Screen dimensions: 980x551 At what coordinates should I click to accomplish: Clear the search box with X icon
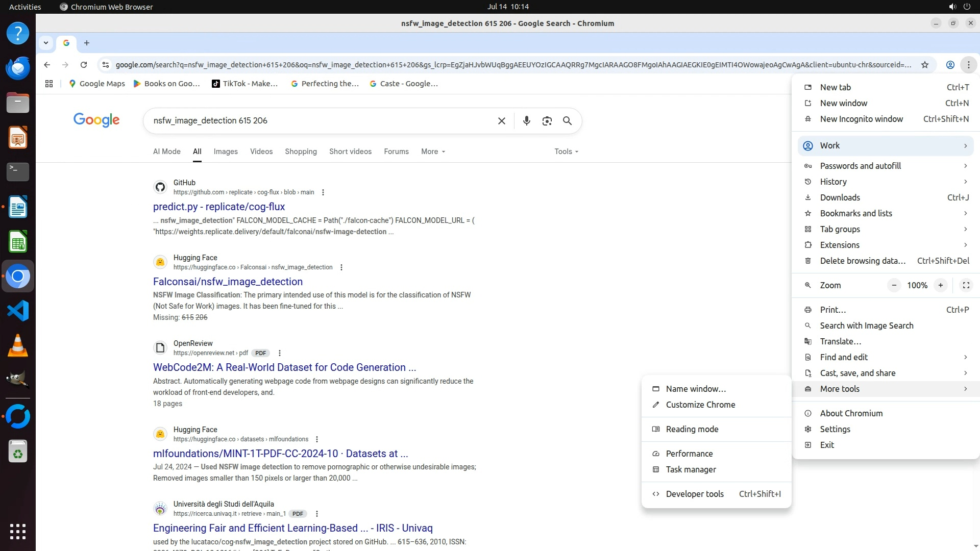501,121
